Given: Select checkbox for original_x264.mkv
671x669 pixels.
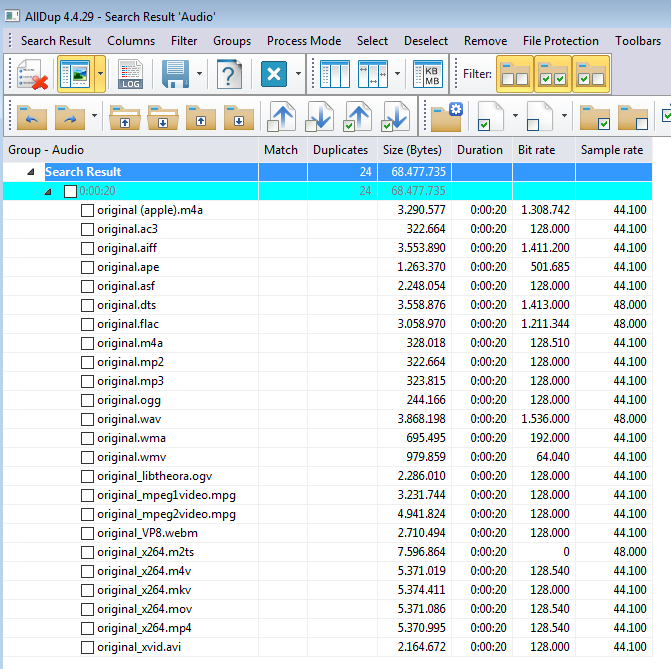Looking at the screenshot, I should tap(88, 590).
